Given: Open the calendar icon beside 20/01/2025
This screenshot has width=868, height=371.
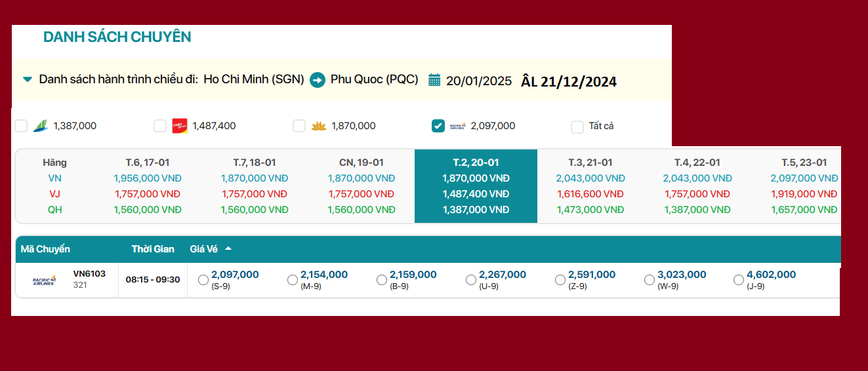Looking at the screenshot, I should coord(434,80).
